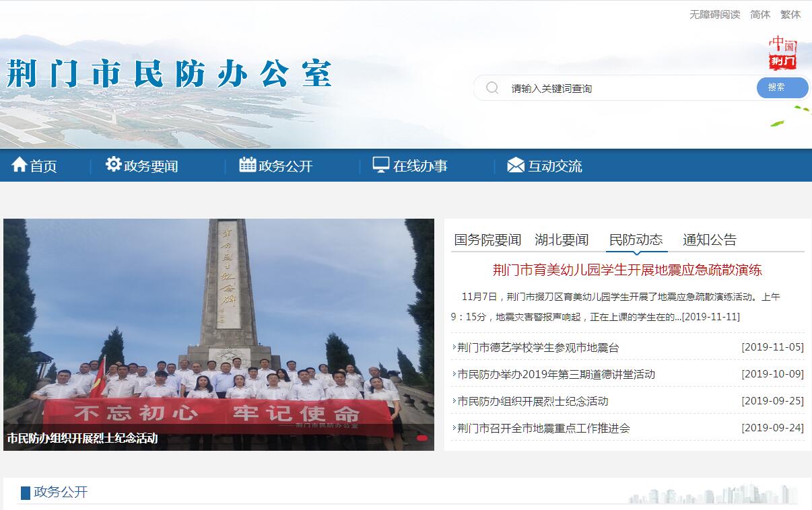Click the envelope icon for 互动交流
This screenshot has width=812, height=510.
tap(516, 165)
